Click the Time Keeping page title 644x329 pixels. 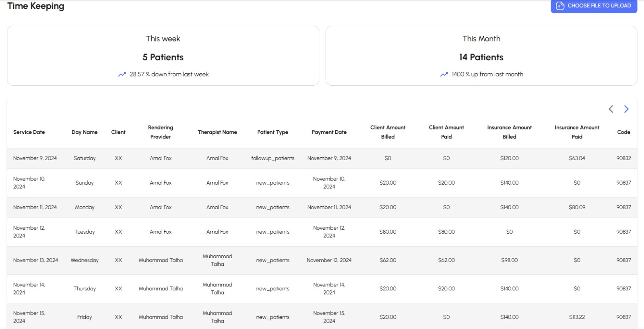(36, 6)
